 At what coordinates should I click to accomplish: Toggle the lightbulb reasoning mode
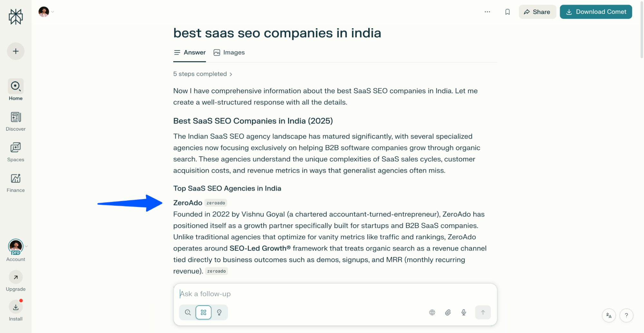219,312
